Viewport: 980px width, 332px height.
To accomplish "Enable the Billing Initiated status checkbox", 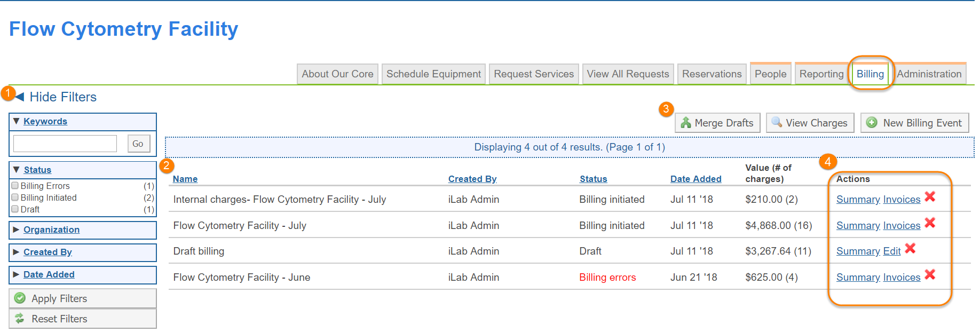I will pyautogui.click(x=15, y=197).
